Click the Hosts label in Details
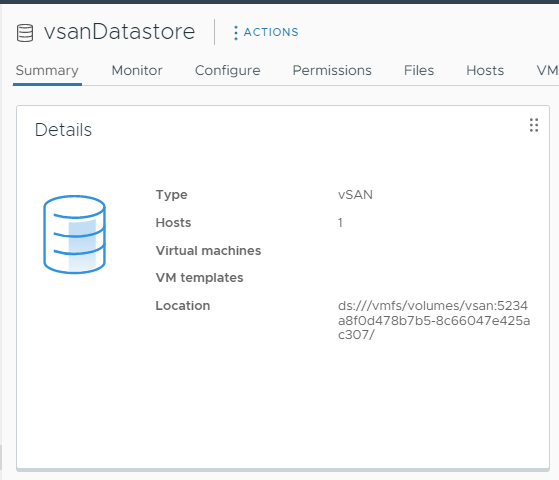 tap(173, 223)
